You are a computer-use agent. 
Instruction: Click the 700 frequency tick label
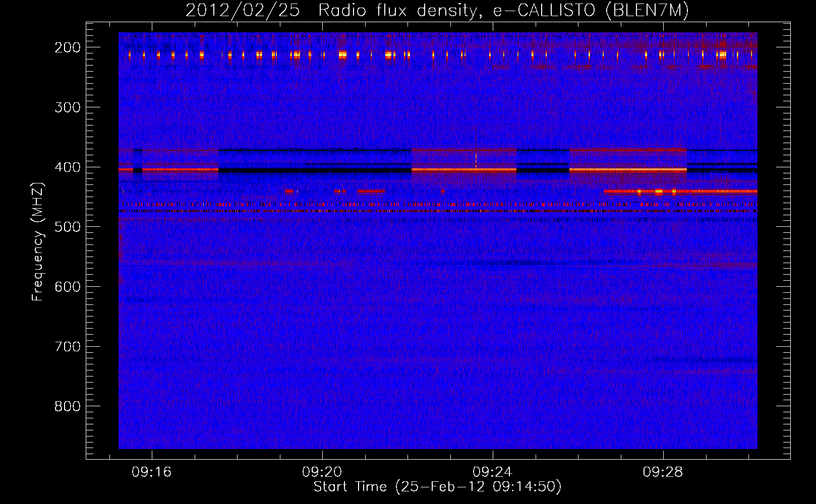(x=67, y=347)
